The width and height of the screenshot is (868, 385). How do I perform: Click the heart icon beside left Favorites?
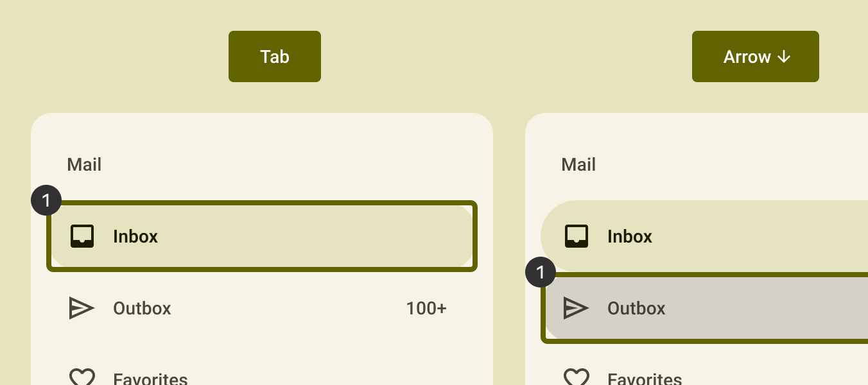point(82,377)
